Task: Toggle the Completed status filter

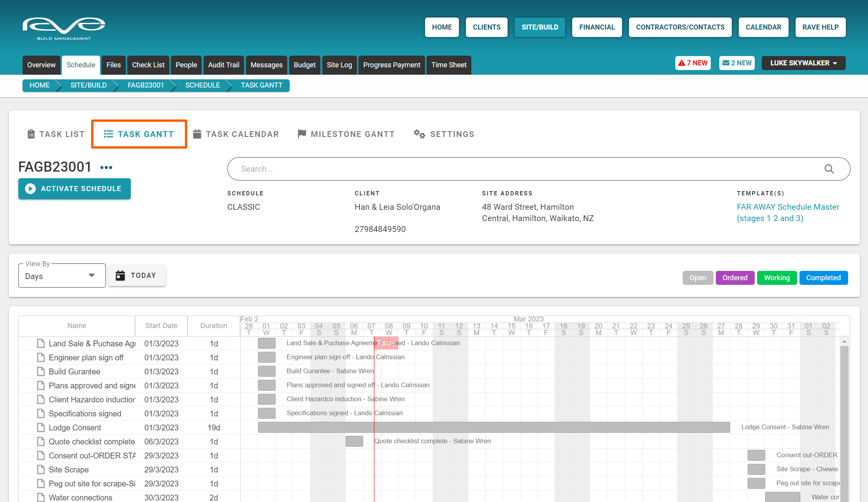Action: point(823,278)
